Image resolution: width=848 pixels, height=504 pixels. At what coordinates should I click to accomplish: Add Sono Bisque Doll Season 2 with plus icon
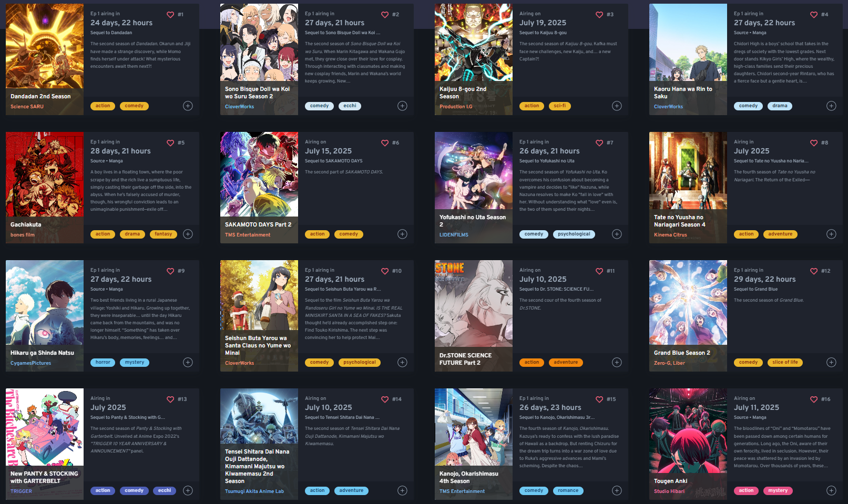click(x=402, y=106)
